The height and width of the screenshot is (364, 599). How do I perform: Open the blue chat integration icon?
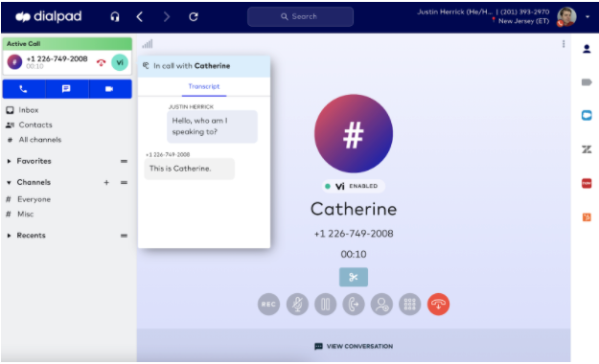pyautogui.click(x=587, y=115)
